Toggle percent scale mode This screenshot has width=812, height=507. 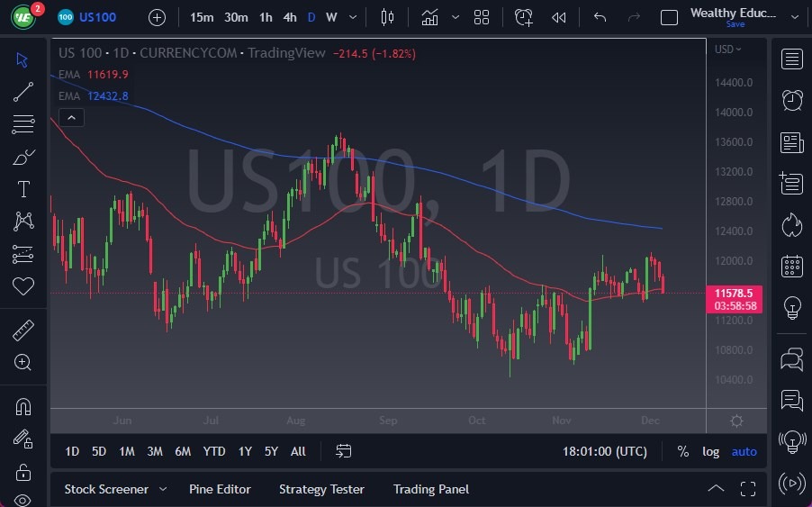[683, 451]
